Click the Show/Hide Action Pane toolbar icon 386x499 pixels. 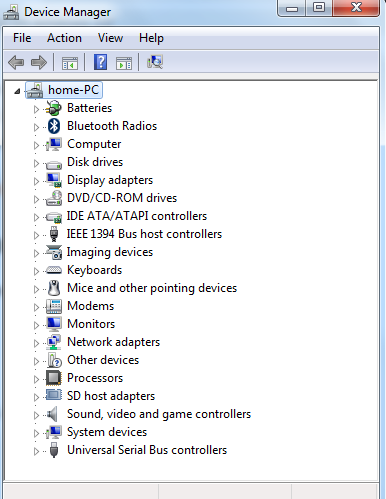124,63
